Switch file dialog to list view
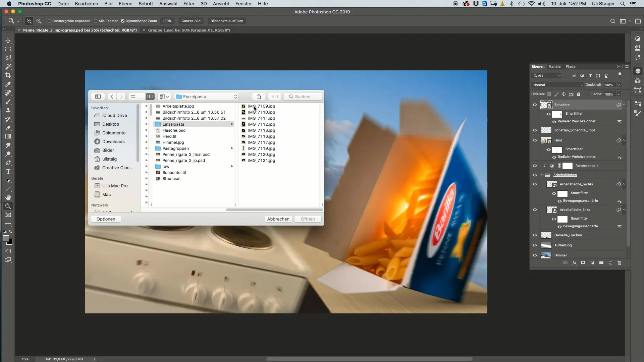The width and height of the screenshot is (644, 362). [x=142, y=97]
